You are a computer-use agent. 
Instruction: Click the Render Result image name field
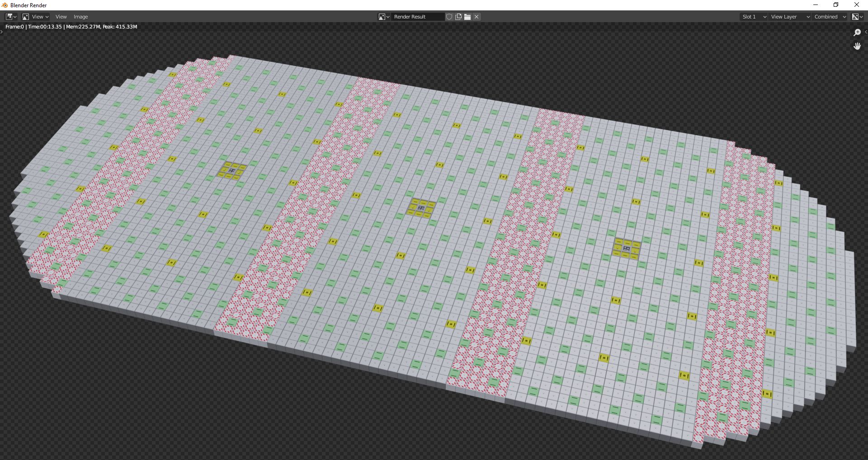click(x=418, y=17)
